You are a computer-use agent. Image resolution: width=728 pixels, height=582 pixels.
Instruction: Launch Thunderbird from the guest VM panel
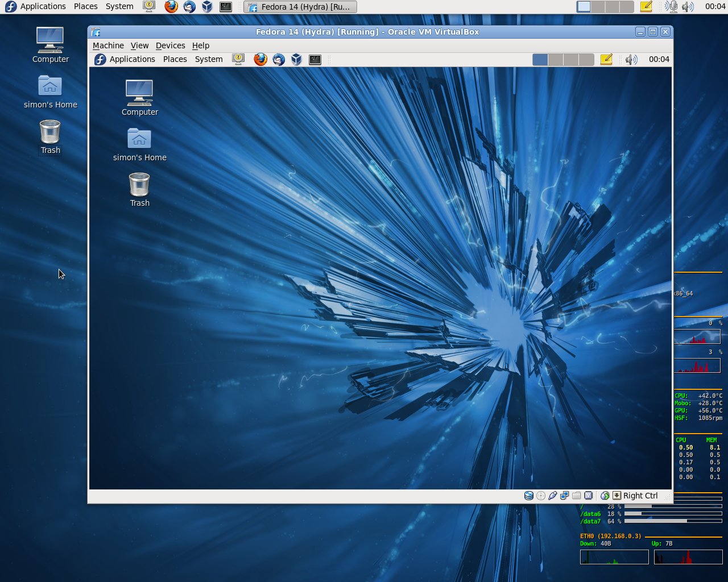tap(279, 59)
